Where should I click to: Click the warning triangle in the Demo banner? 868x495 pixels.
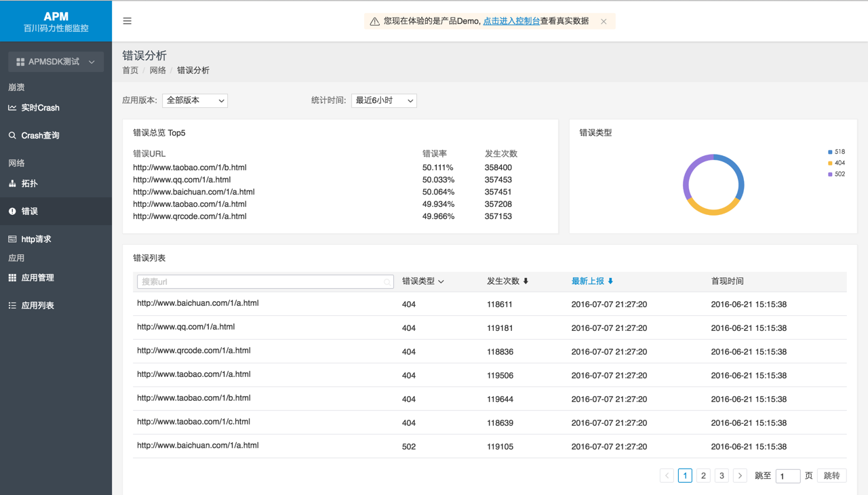point(374,22)
